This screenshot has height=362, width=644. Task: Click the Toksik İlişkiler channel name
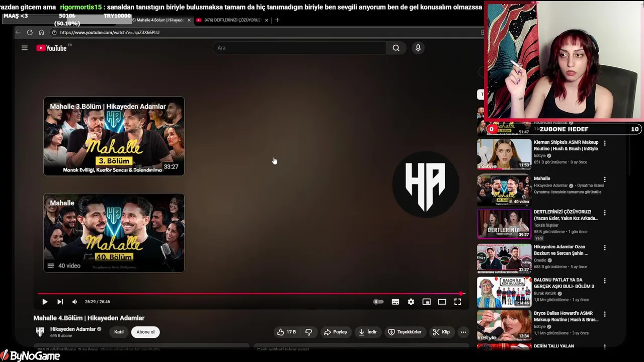[x=547, y=225]
